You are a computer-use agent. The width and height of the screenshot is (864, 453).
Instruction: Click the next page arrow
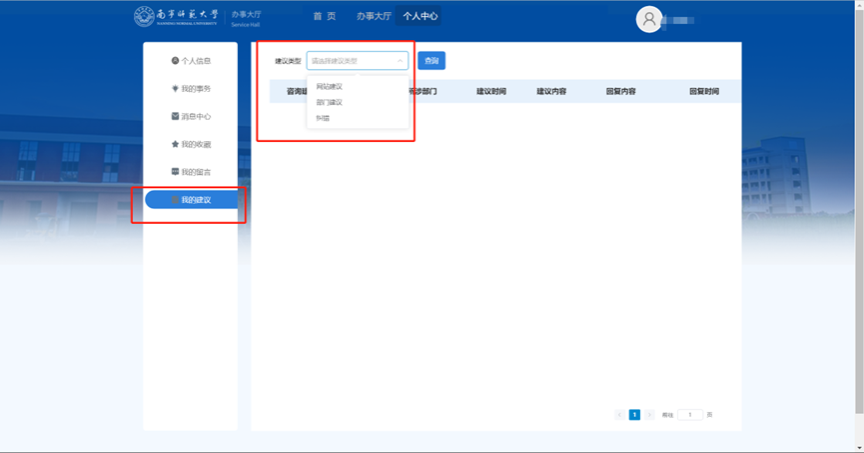[x=650, y=414]
